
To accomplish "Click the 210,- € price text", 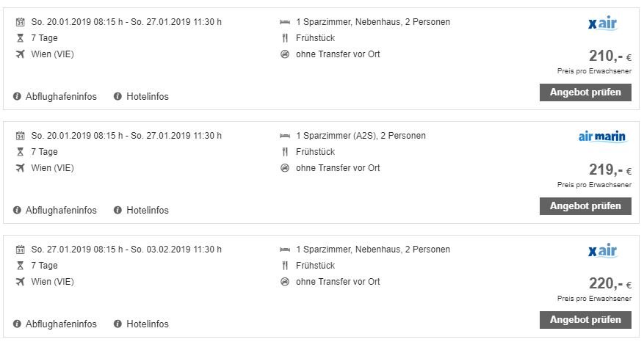I will (610, 56).
